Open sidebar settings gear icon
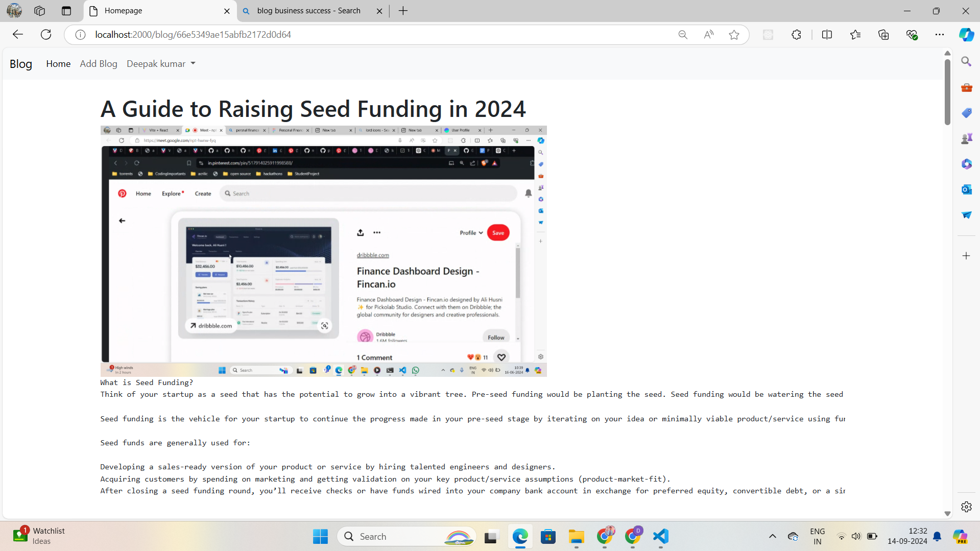Image resolution: width=980 pixels, height=551 pixels. (966, 507)
